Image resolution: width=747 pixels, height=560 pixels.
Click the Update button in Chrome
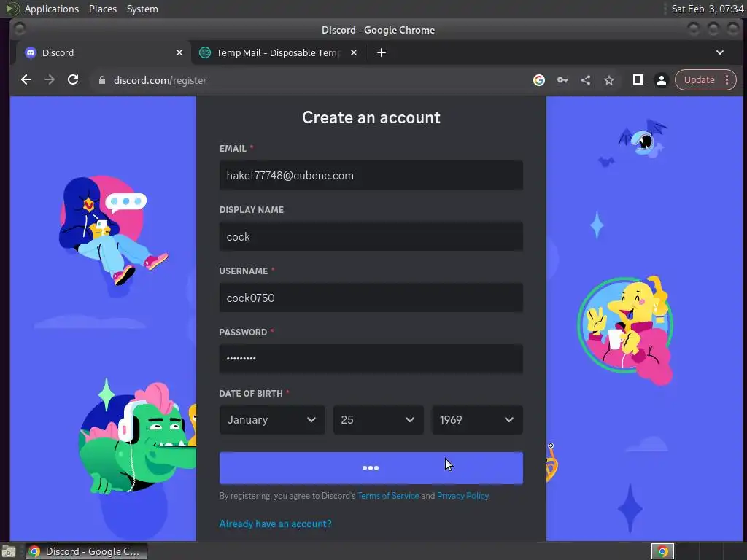699,80
